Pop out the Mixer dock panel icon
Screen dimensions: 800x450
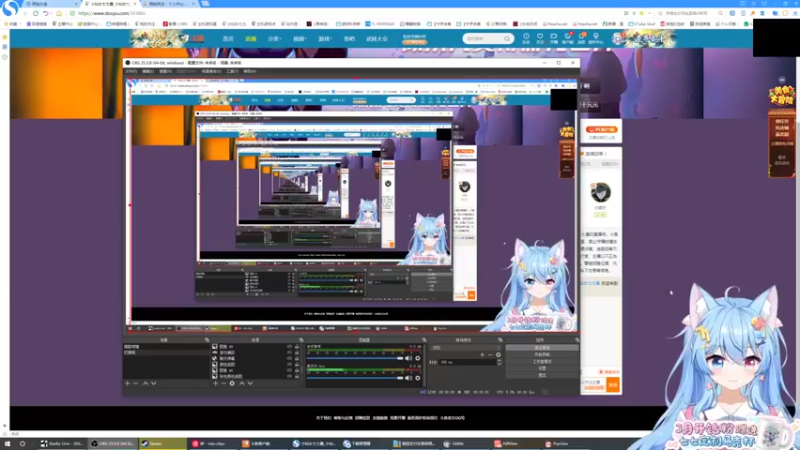(x=424, y=340)
